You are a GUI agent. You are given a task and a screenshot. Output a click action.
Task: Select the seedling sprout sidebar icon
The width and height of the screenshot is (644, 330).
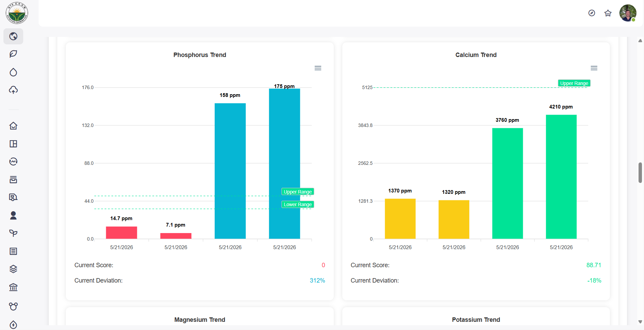tap(13, 233)
